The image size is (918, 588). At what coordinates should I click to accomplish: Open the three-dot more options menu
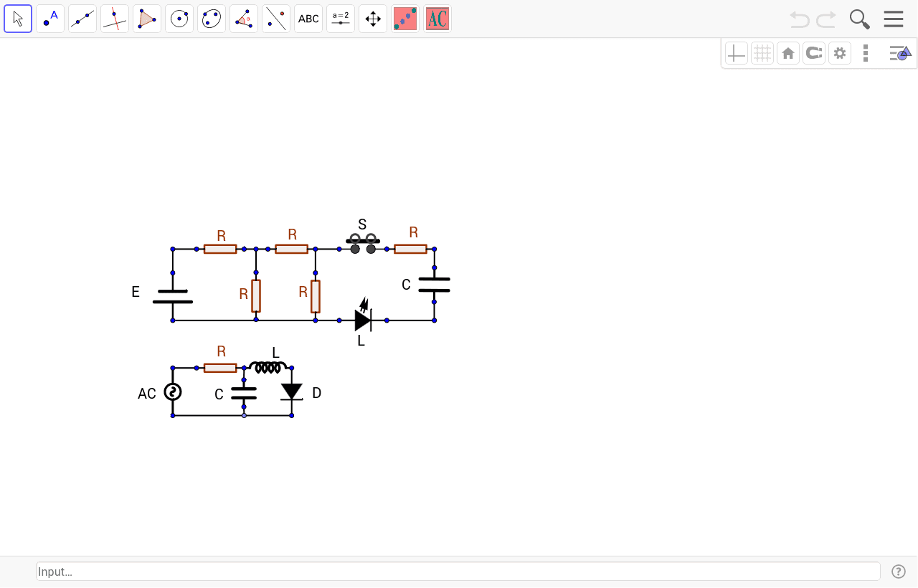click(x=866, y=53)
